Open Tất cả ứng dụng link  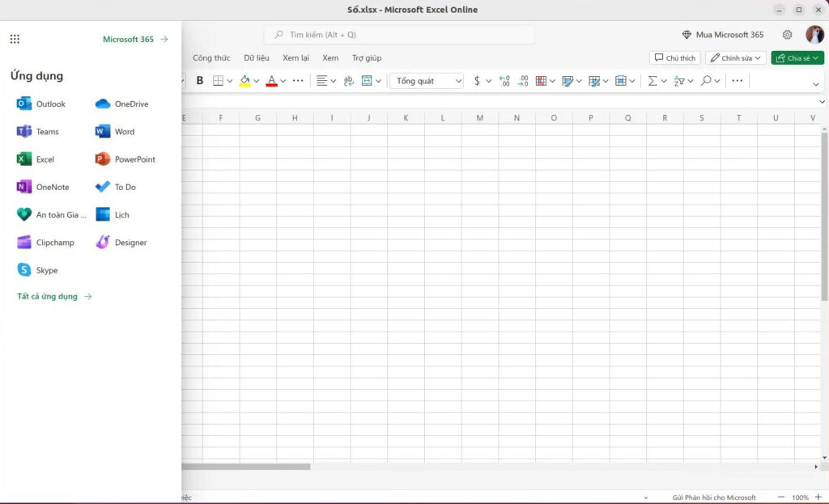coord(48,296)
